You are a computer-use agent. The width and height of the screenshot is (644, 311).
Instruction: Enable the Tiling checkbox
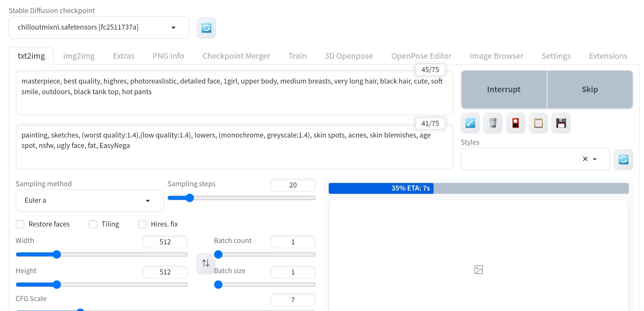coord(93,224)
